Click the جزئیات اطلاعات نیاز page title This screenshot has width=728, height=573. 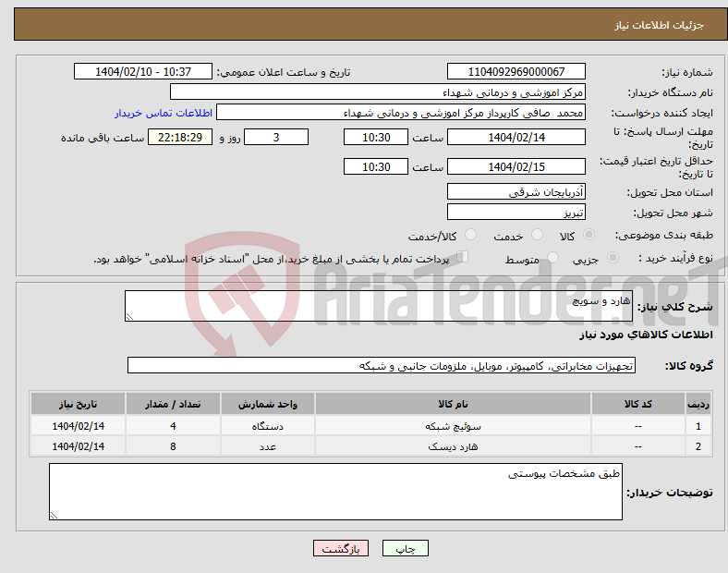coord(660,25)
